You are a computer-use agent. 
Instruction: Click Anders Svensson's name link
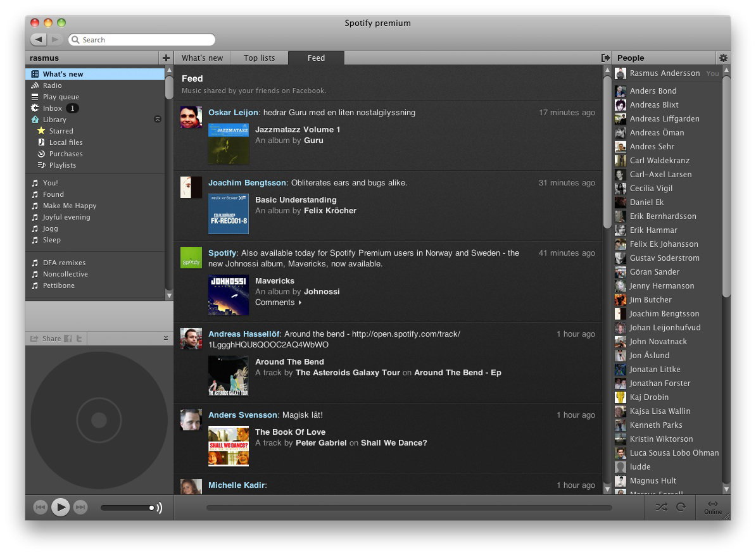coord(243,415)
